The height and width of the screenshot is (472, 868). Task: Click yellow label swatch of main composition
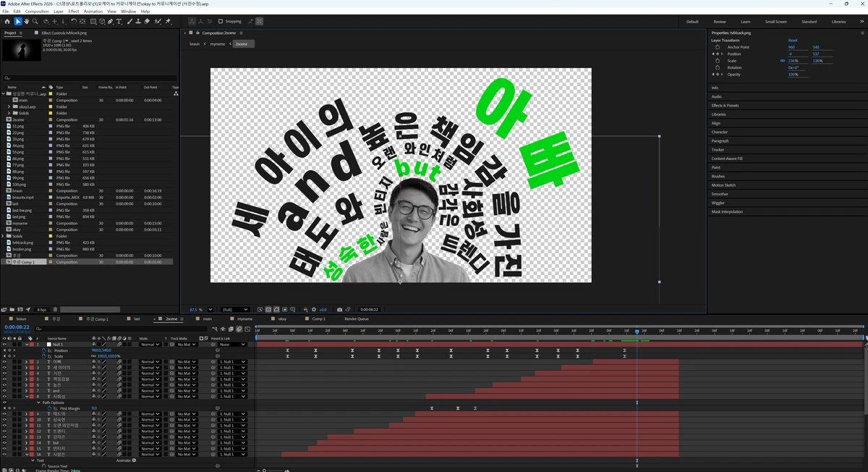pos(51,100)
